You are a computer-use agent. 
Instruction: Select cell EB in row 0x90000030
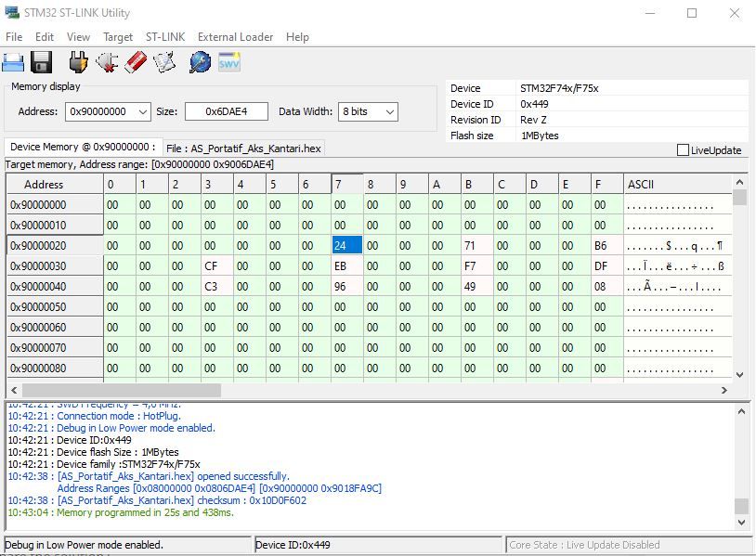click(x=347, y=266)
